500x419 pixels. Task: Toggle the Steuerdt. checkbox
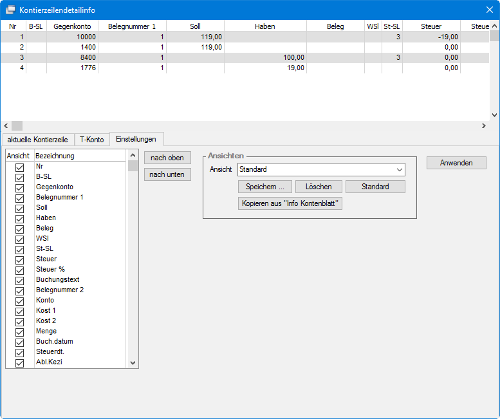coord(20,353)
